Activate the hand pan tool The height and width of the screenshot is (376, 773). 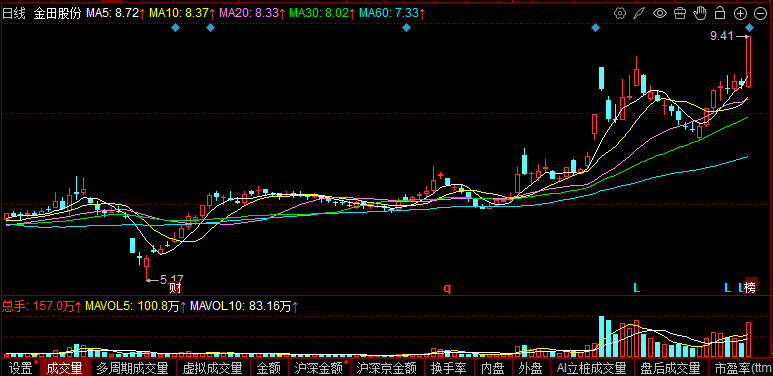700,13
